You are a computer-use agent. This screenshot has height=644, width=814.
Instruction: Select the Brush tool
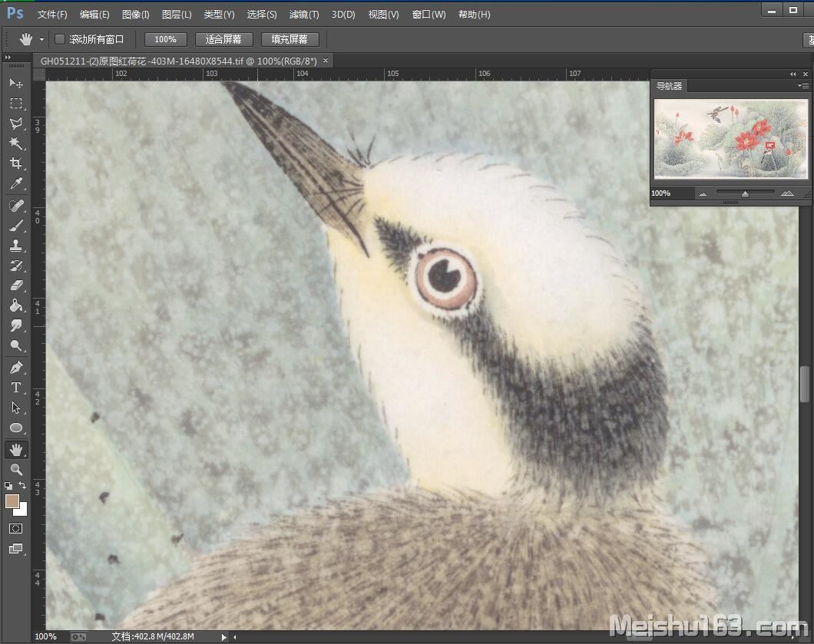[x=16, y=226]
